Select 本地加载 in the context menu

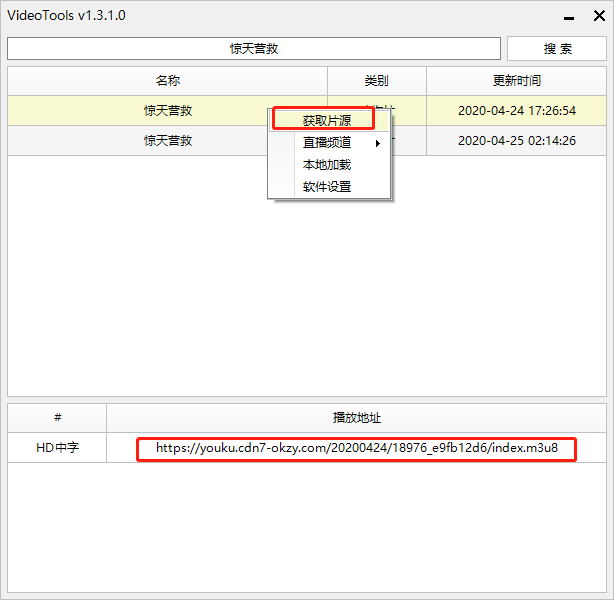[327, 165]
